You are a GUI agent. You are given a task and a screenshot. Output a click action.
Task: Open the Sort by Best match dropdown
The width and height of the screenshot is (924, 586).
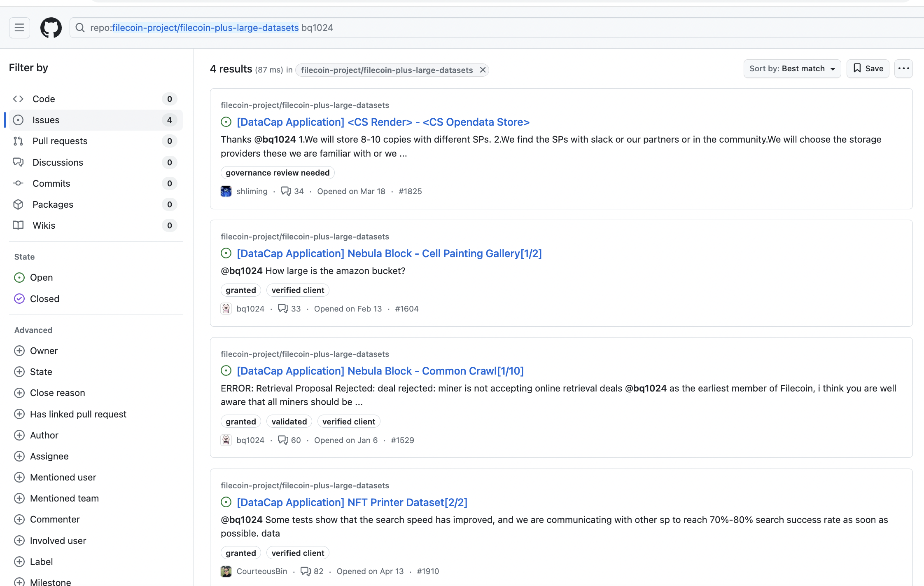point(792,68)
